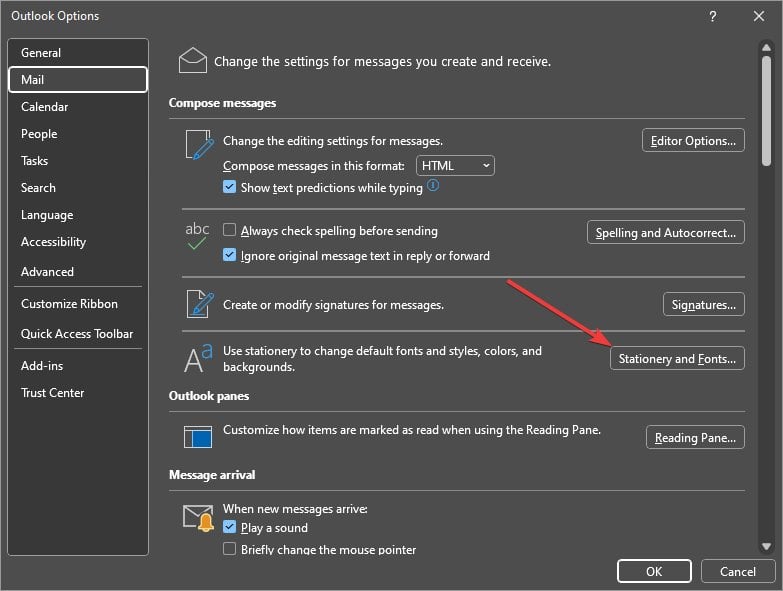This screenshot has height=591, width=783.
Task: Click the Message arrival section heading
Action: (212, 475)
